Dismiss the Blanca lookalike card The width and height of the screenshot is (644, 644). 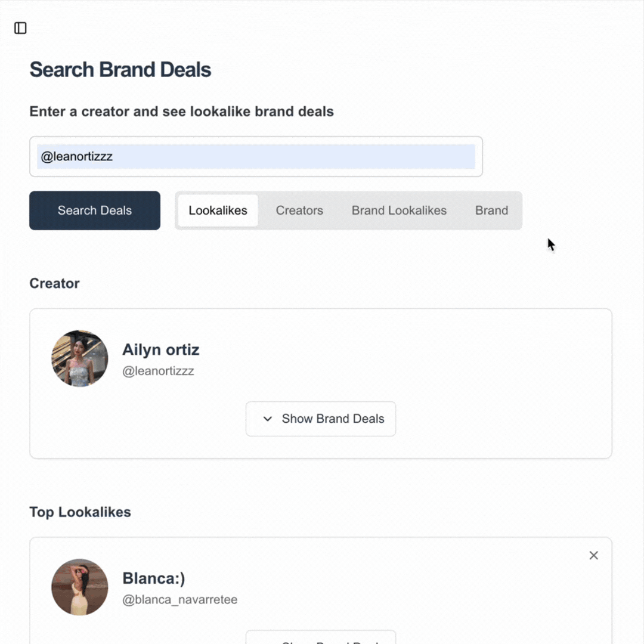click(x=593, y=555)
